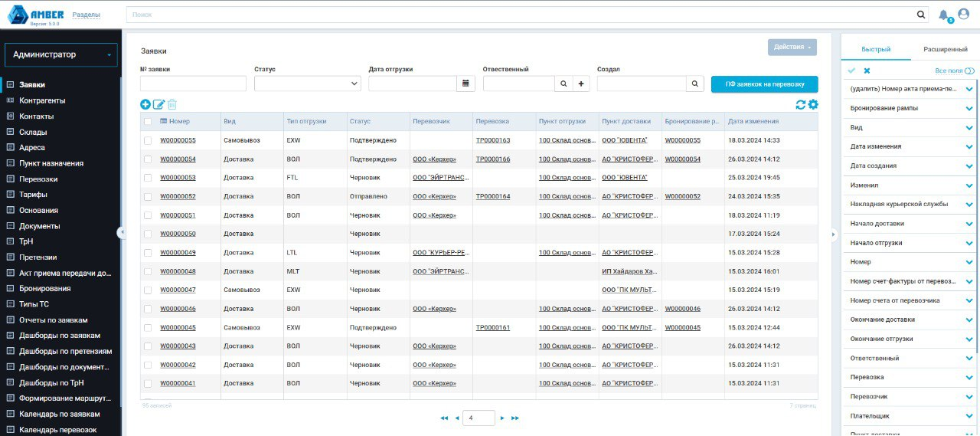The width and height of the screenshot is (980, 436).
Task: Click the edit record pencil icon
Action: [158, 104]
